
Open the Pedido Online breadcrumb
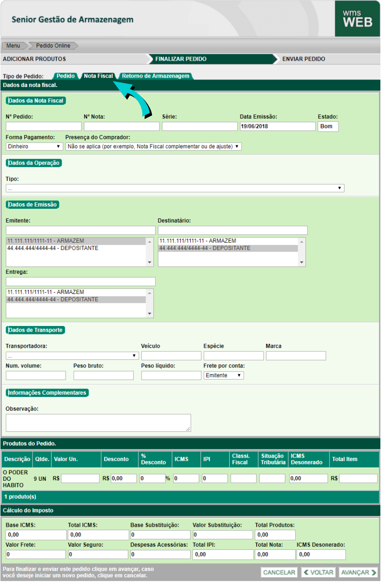click(x=53, y=46)
